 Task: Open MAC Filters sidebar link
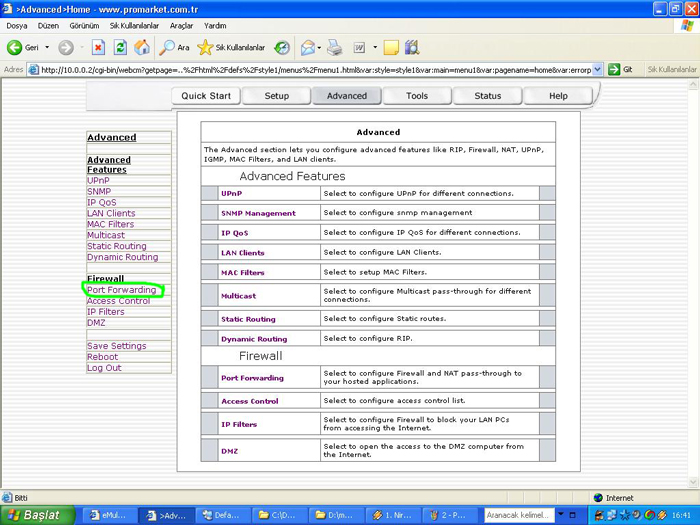click(111, 224)
